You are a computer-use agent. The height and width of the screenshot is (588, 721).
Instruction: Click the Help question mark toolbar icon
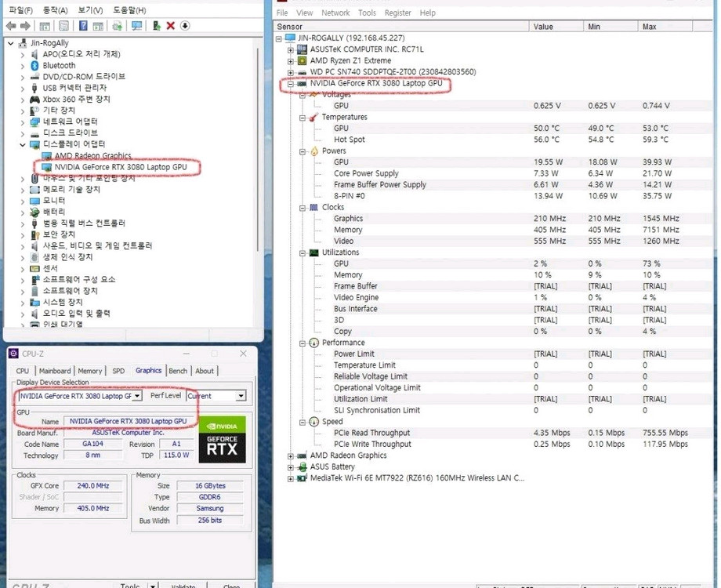tap(82, 25)
